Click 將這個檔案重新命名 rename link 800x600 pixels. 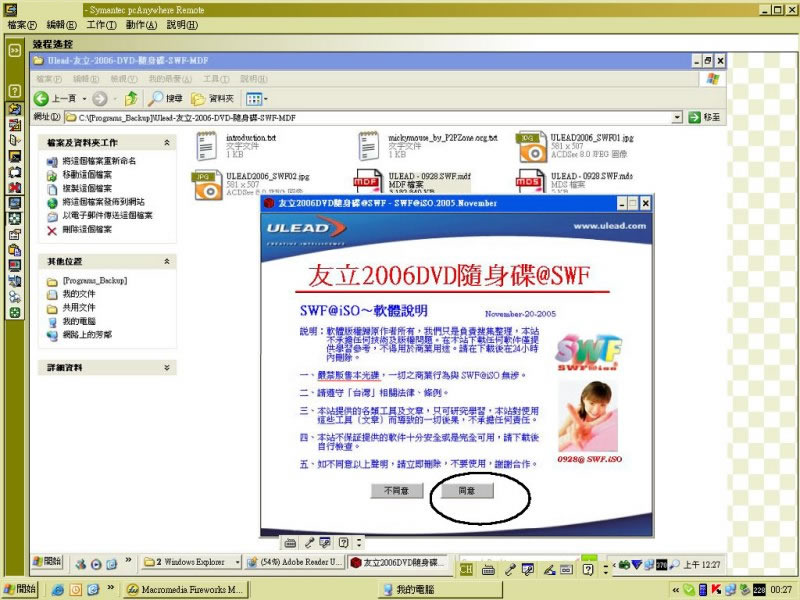tap(99, 161)
